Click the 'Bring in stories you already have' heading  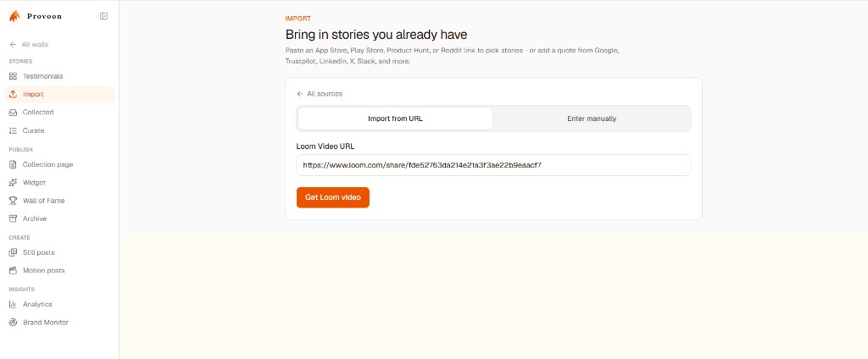[x=376, y=35]
